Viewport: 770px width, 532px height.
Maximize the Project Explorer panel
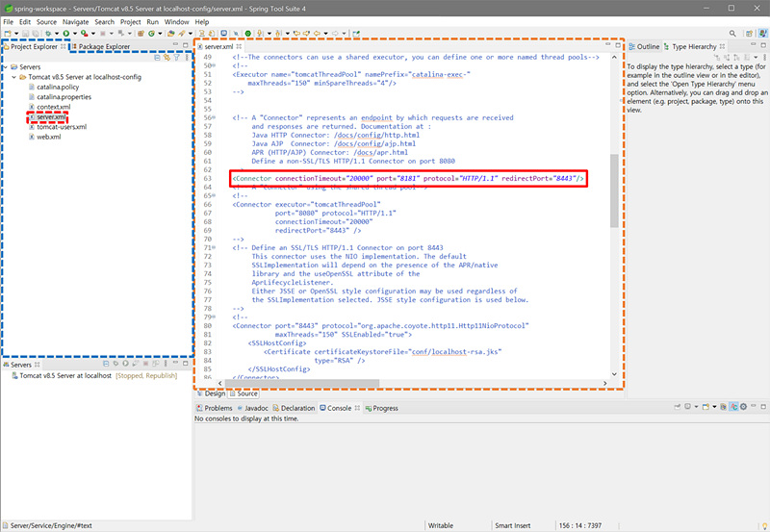186,45
